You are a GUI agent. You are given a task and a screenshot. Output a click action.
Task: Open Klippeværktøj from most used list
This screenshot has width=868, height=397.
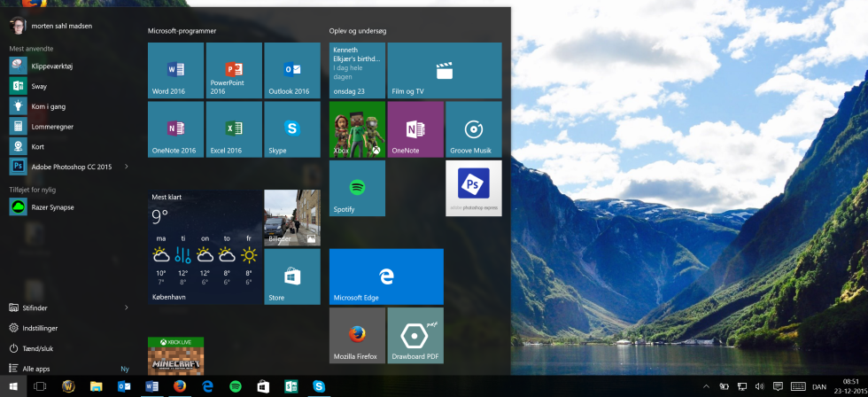pos(69,66)
